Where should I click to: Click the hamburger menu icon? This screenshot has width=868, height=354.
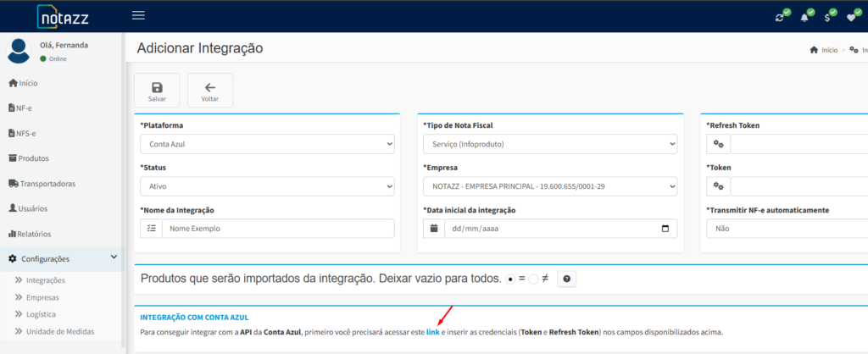139,15
